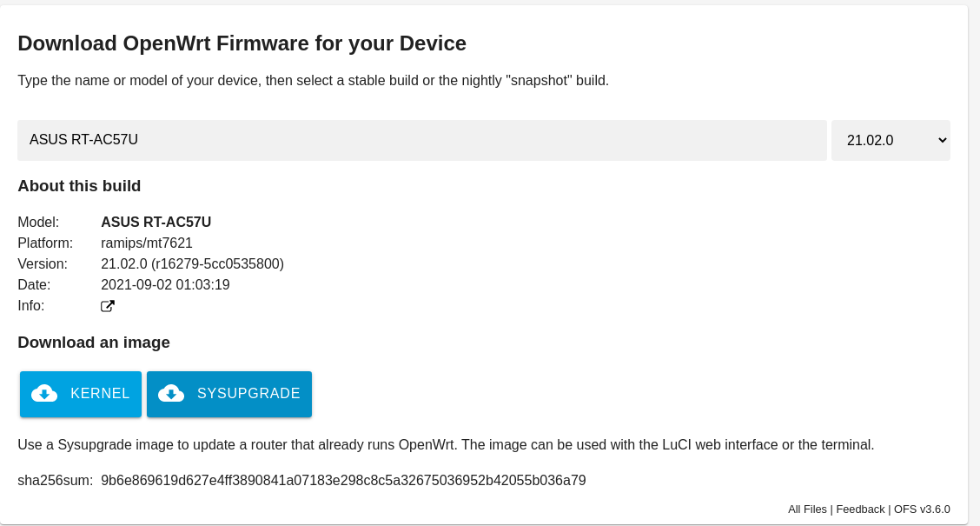Click the cloud download icon on SYSUPGRADE
980x526 pixels.
coord(171,393)
